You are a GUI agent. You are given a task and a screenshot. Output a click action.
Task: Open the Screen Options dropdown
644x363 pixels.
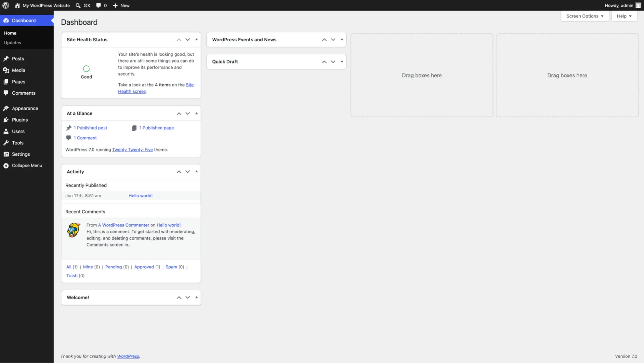(x=585, y=16)
